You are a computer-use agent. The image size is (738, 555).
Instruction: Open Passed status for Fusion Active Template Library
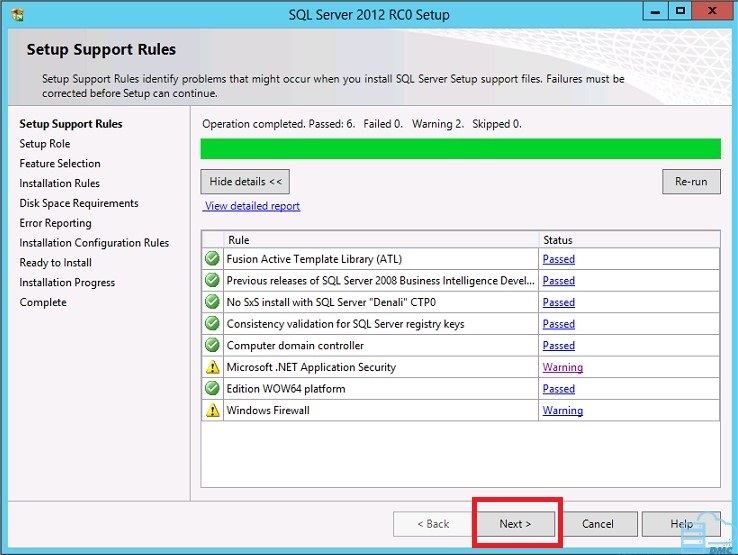tap(559, 259)
